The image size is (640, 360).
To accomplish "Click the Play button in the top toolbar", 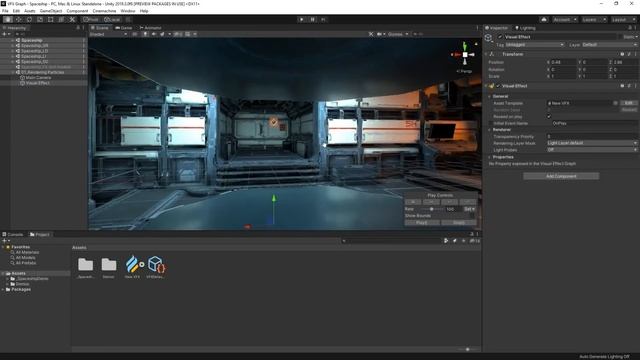I will click(302, 19).
